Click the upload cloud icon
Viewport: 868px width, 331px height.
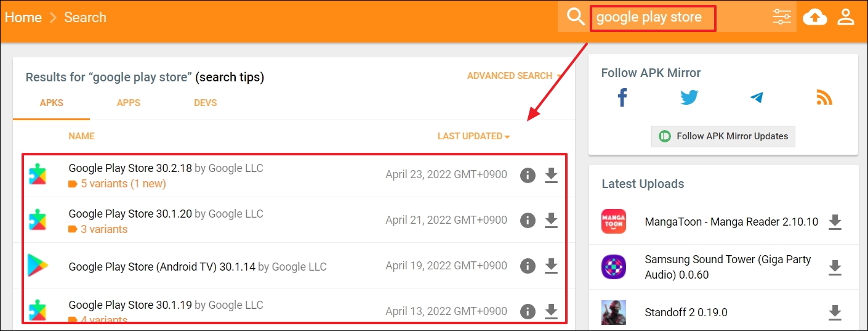[815, 17]
